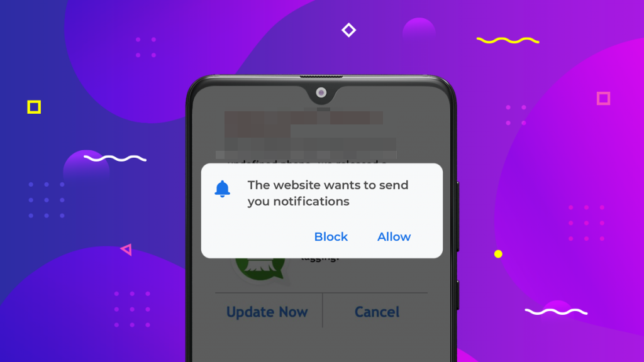
Task: Select the Update Now button
Action: (267, 312)
